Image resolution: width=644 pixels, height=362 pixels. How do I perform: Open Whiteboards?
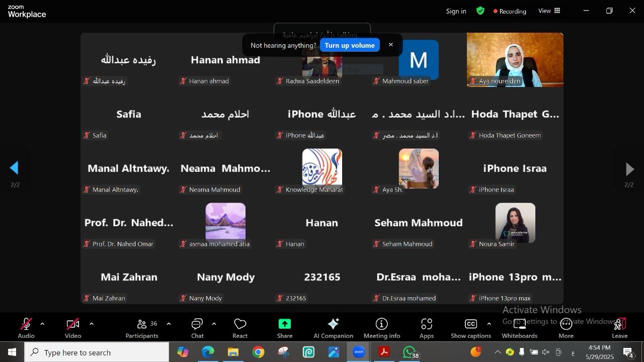coord(519,328)
